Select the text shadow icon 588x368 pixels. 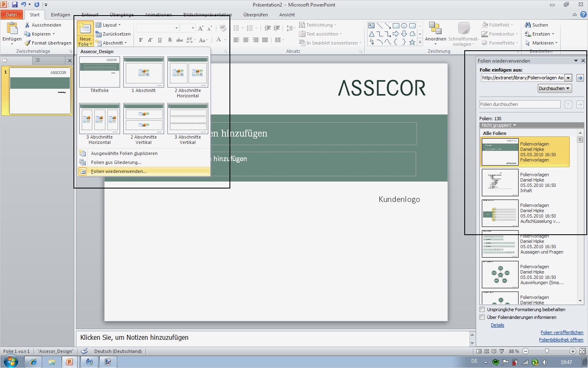click(169, 40)
